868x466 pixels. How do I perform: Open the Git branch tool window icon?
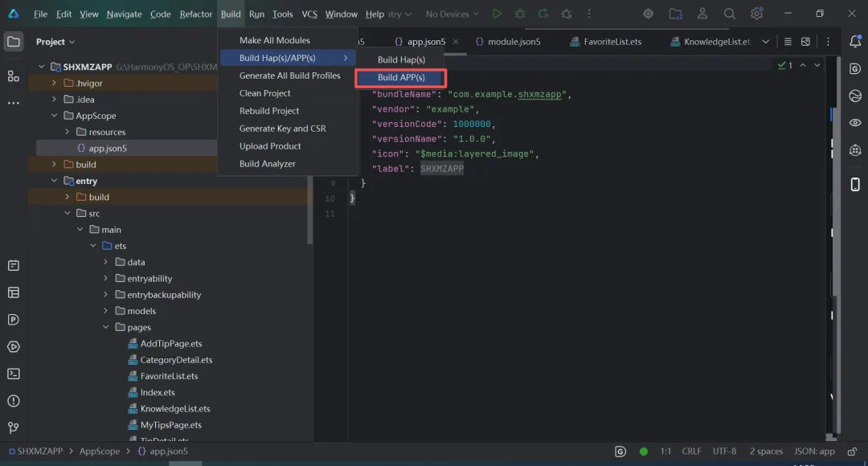14,427
